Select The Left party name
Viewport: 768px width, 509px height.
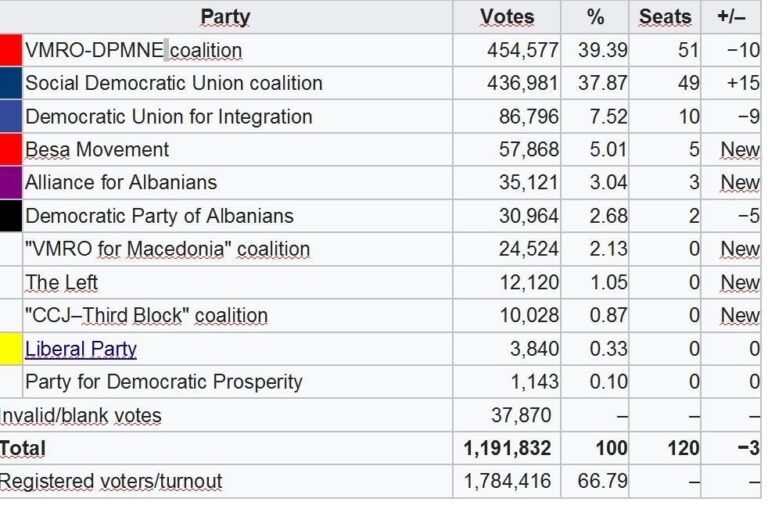click(61, 283)
